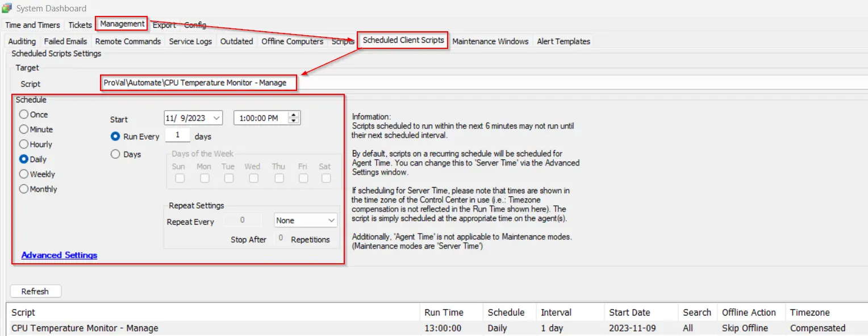Open the Alert Templates tab
This screenshot has height=336, width=868.
pyautogui.click(x=563, y=42)
